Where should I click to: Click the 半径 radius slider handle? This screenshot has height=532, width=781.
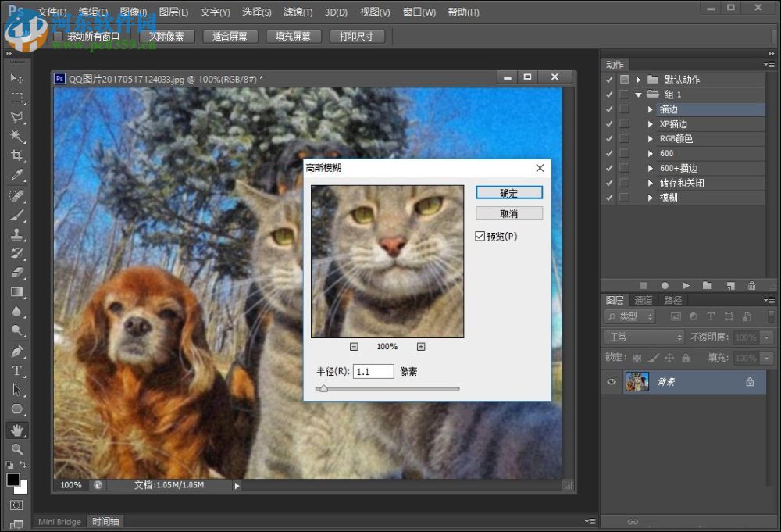[323, 387]
